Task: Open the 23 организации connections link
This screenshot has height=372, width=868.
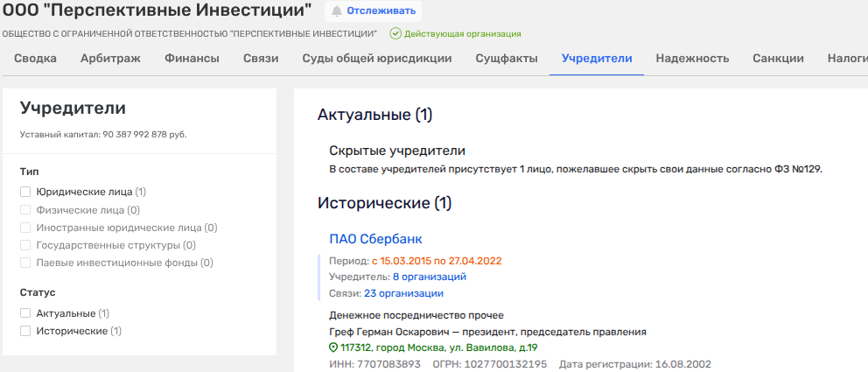Action: point(403,293)
